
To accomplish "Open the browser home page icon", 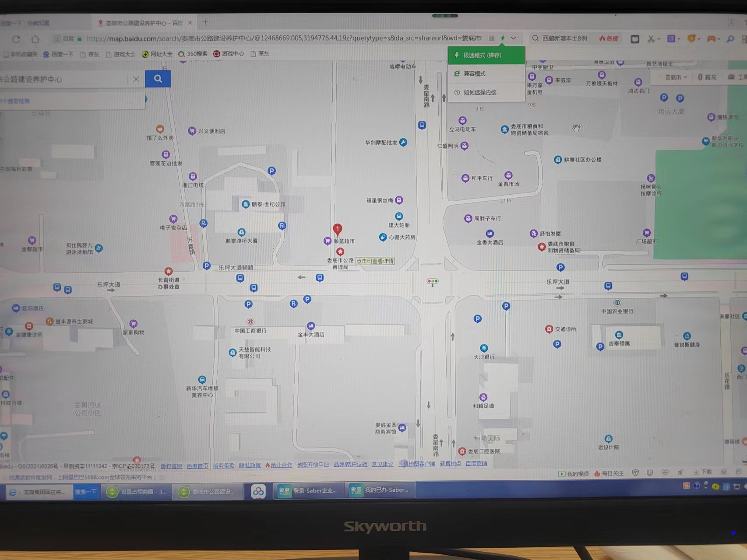I will 35,39.
